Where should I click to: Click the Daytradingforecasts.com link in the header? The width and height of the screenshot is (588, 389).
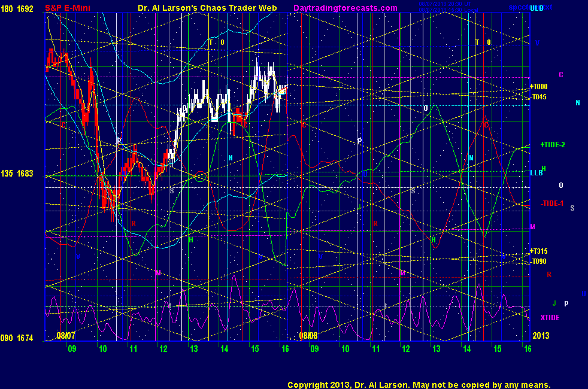point(345,8)
